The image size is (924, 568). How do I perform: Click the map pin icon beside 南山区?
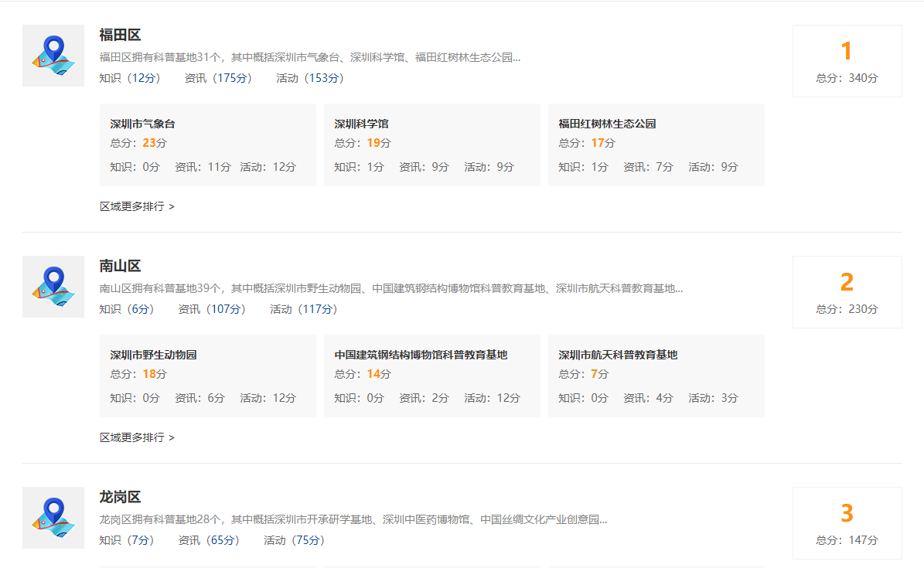(53, 287)
